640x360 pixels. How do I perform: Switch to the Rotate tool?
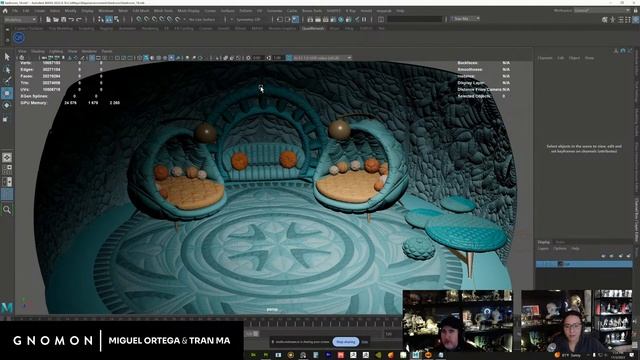[7, 105]
